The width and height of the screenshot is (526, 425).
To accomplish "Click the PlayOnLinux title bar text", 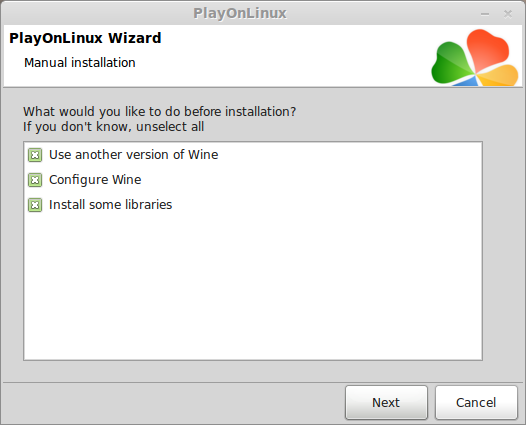I will point(240,13).
